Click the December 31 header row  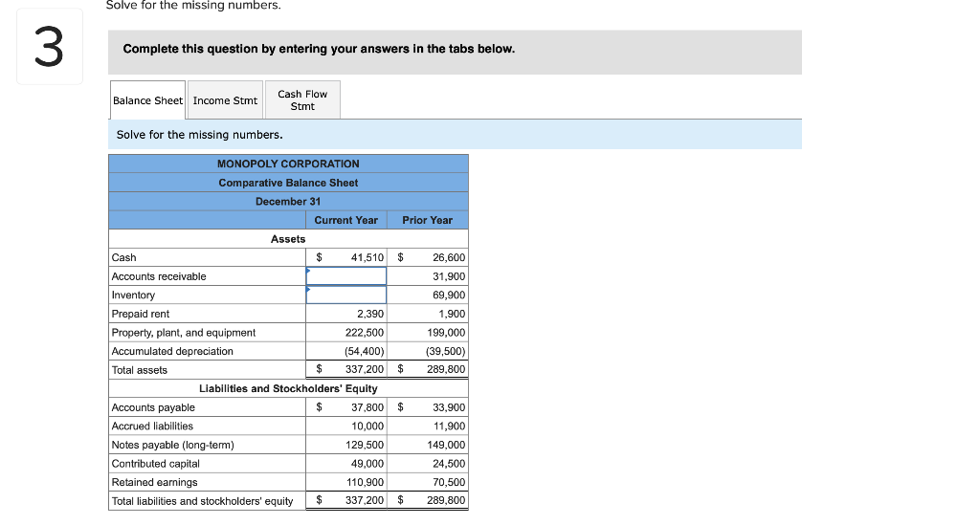[288, 201]
